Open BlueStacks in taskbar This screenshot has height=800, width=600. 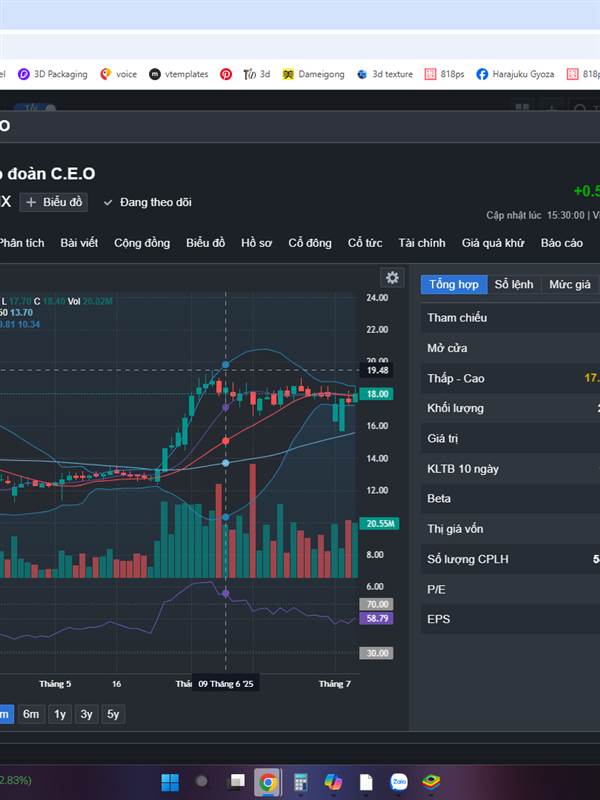coord(431,782)
